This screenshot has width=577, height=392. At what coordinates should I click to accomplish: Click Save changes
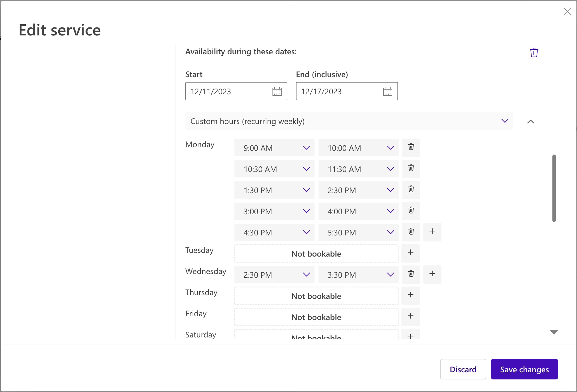pos(524,369)
